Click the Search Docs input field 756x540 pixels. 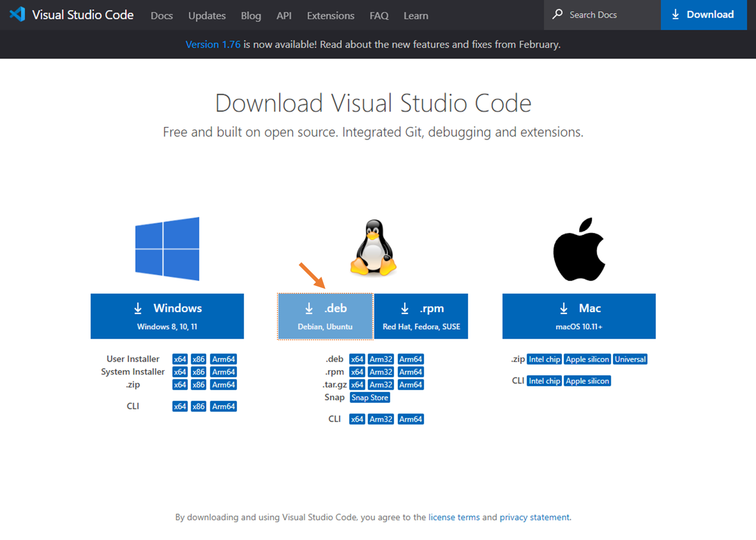tap(602, 15)
